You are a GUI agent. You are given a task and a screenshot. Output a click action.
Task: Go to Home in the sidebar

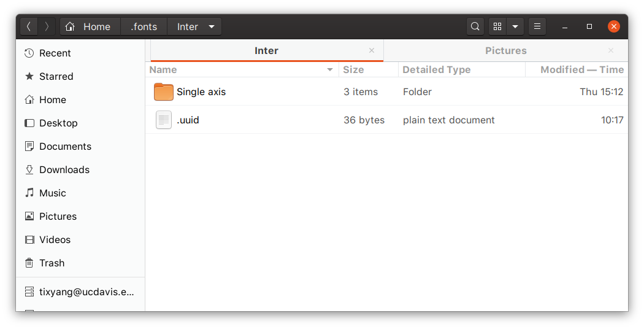[80, 100]
